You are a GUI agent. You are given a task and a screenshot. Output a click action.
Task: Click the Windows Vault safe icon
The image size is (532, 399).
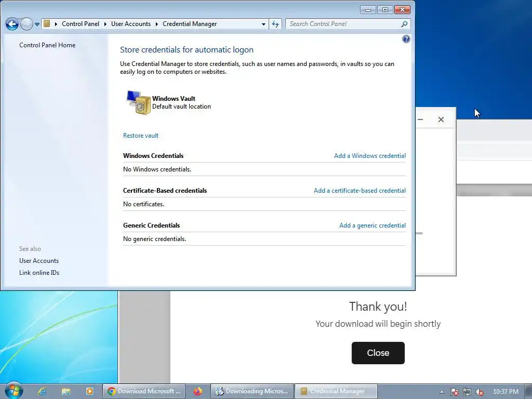[138, 102]
